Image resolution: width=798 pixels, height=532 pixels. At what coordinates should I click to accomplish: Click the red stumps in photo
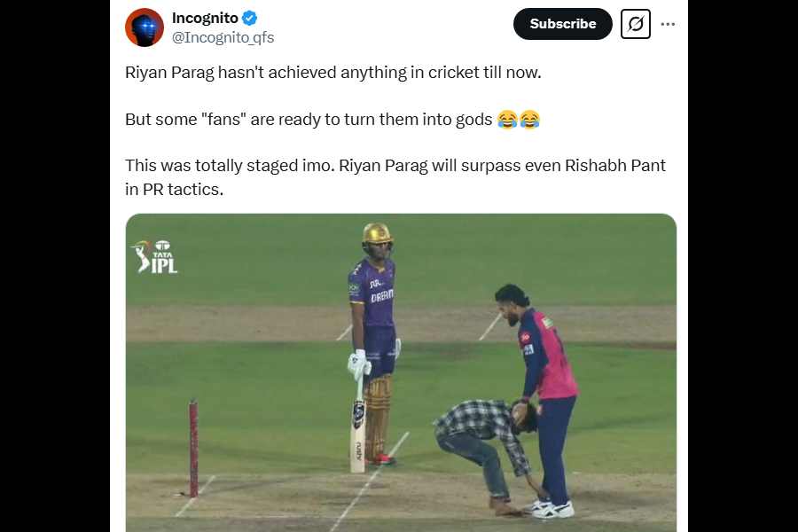click(193, 449)
